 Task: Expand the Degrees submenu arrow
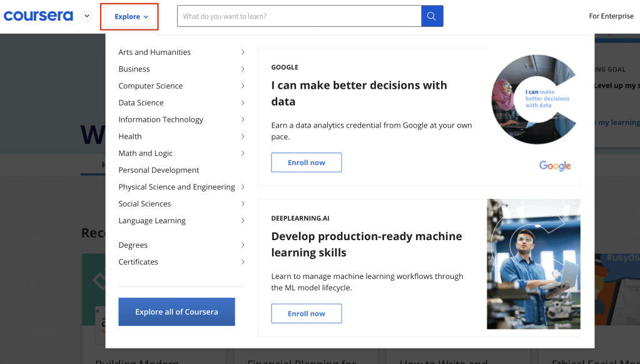[x=243, y=245]
